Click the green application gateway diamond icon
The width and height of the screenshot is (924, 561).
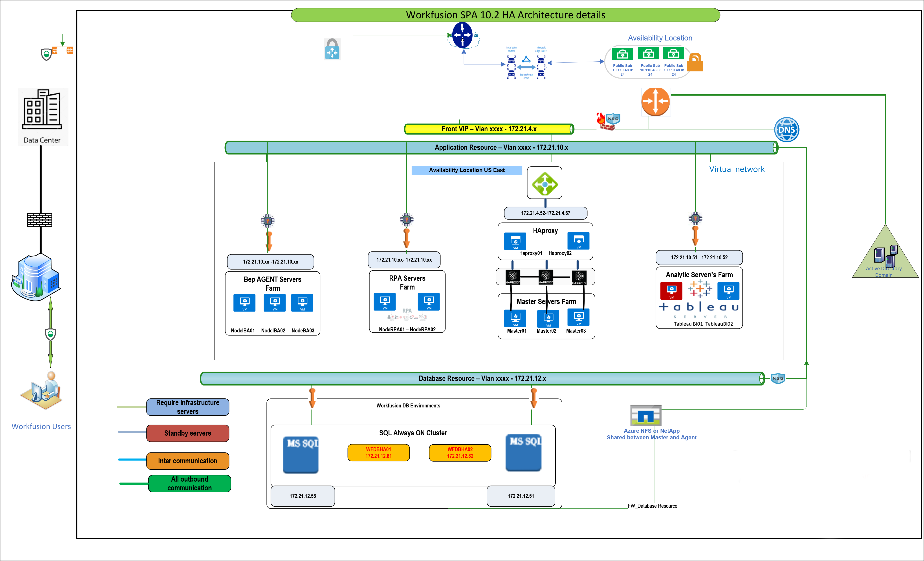click(544, 183)
